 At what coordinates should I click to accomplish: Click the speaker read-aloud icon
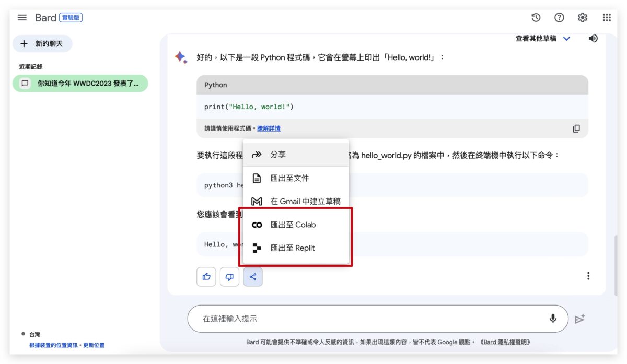pos(593,38)
